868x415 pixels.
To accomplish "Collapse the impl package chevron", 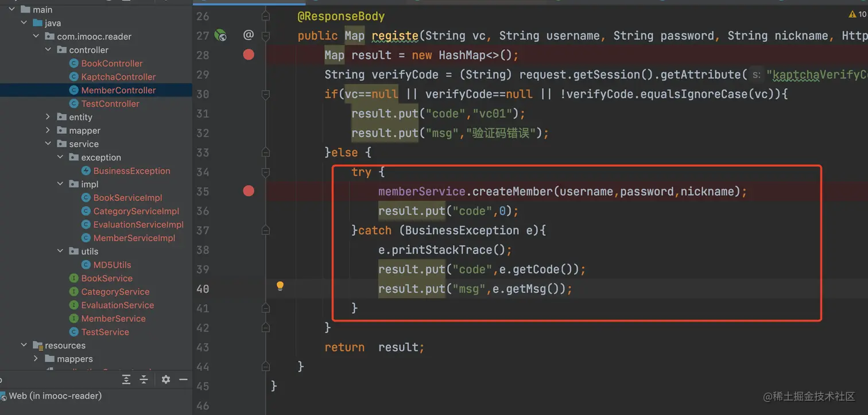I will [x=60, y=184].
